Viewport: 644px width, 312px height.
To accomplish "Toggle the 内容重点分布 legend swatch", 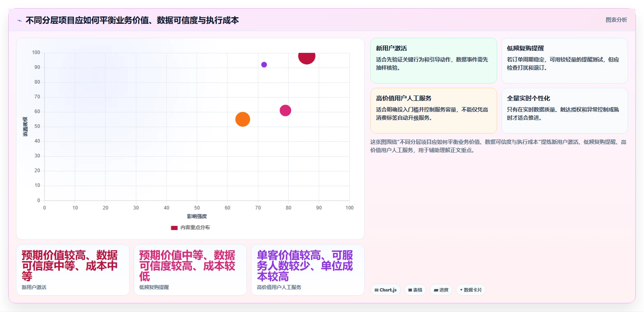I will click(x=174, y=228).
